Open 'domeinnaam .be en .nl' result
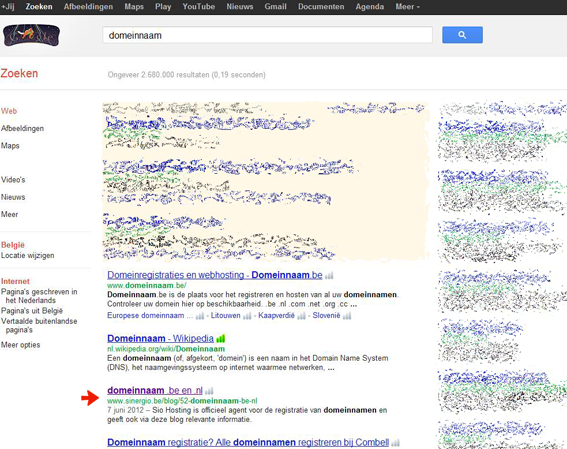The image size is (567, 449). [x=155, y=390]
